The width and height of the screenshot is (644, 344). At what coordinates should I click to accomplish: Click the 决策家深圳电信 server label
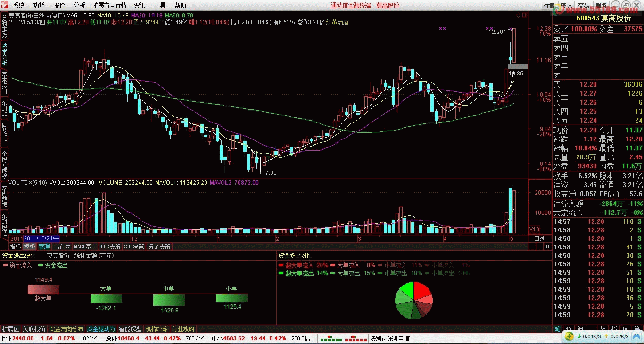390,338
